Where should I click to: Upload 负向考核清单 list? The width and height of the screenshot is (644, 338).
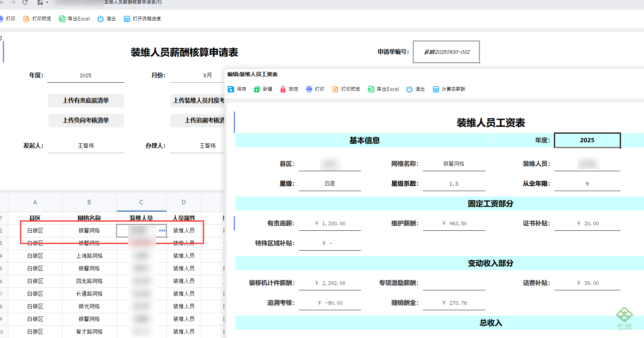click(x=86, y=121)
